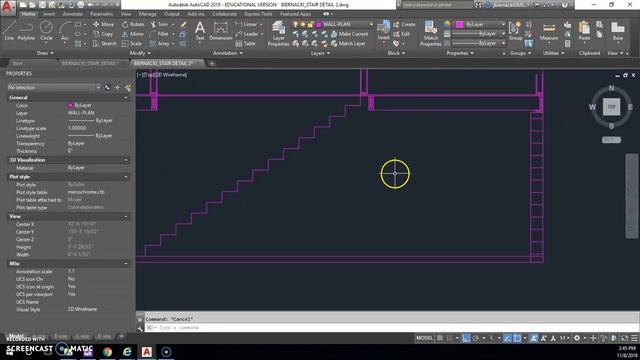This screenshot has width=640, height=360.
Task: Click the Array tool
Action: click(x=160, y=44)
